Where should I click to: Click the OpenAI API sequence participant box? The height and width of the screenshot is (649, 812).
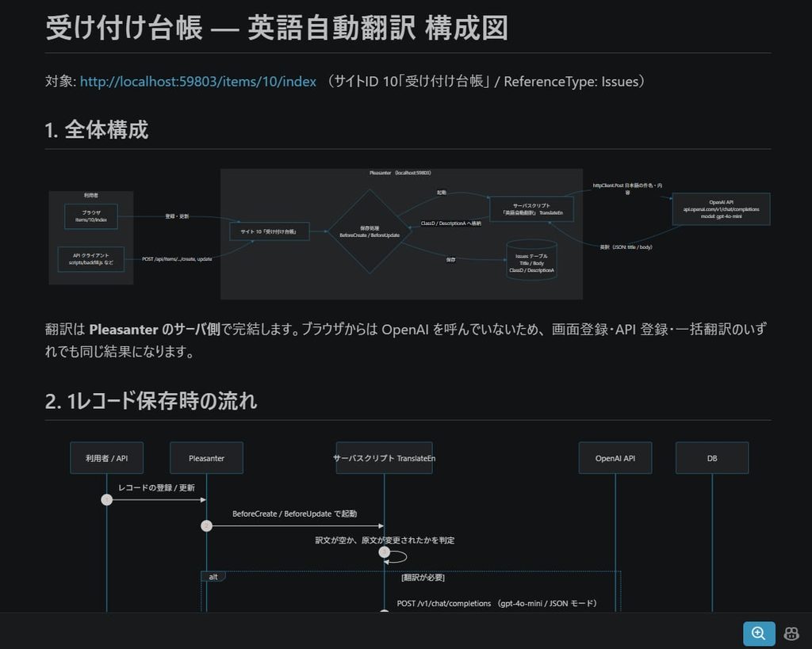615,458
